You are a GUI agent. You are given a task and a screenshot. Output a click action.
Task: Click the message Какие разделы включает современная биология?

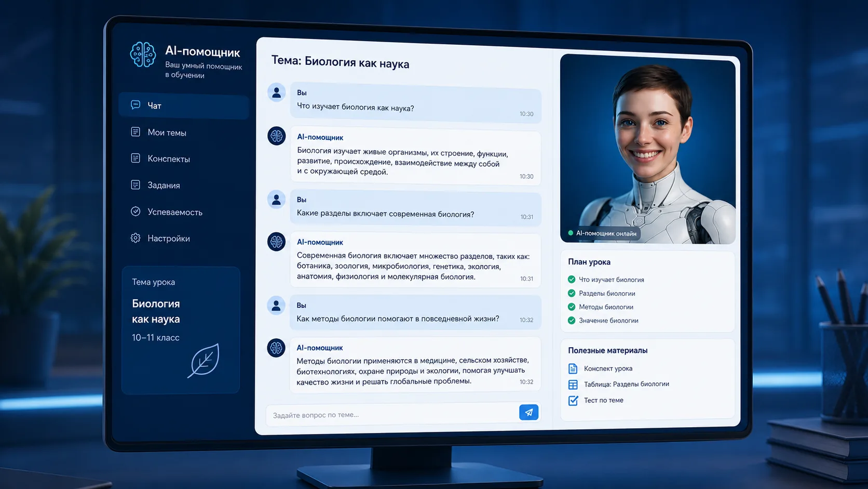click(x=415, y=209)
